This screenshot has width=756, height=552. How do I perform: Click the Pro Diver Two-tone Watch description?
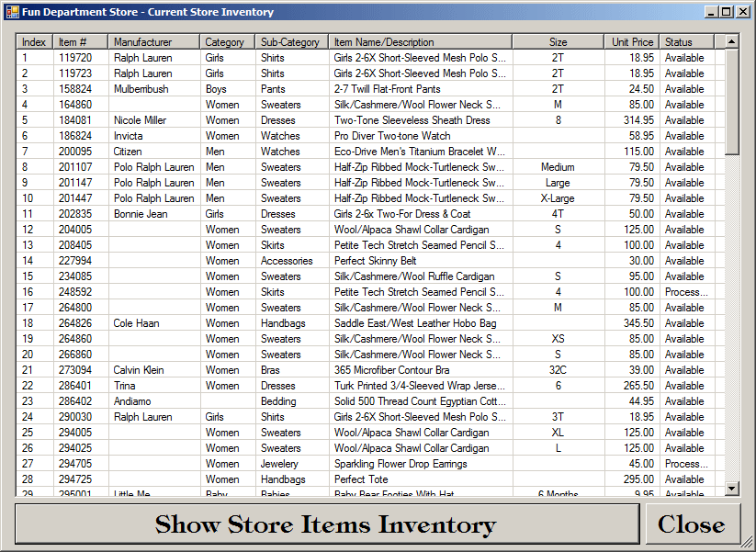pyautogui.click(x=392, y=136)
